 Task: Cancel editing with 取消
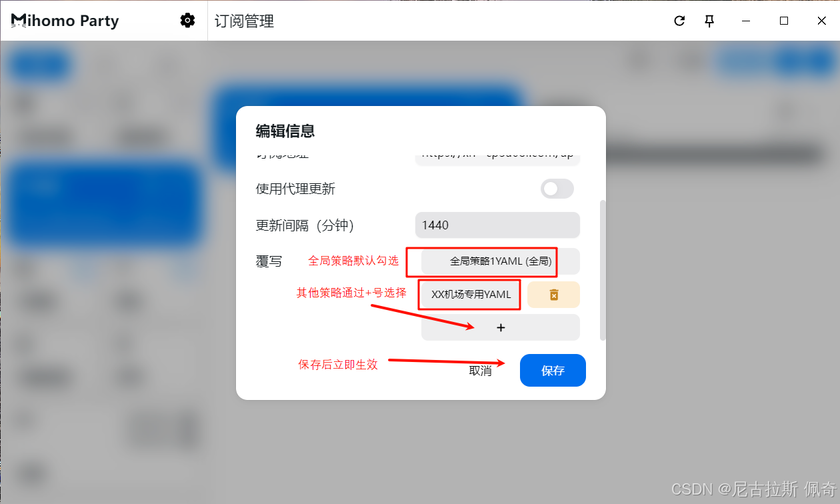tap(480, 371)
